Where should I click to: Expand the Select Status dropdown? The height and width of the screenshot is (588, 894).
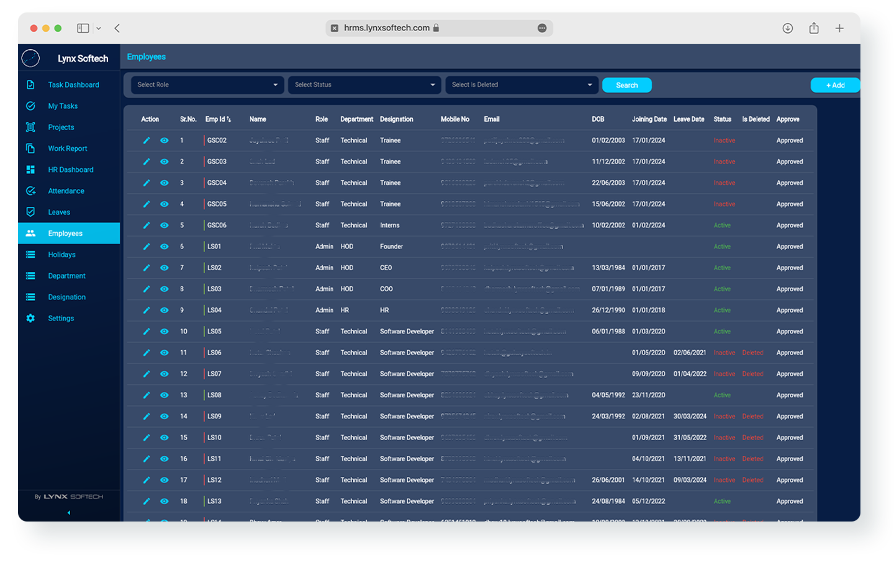[364, 85]
